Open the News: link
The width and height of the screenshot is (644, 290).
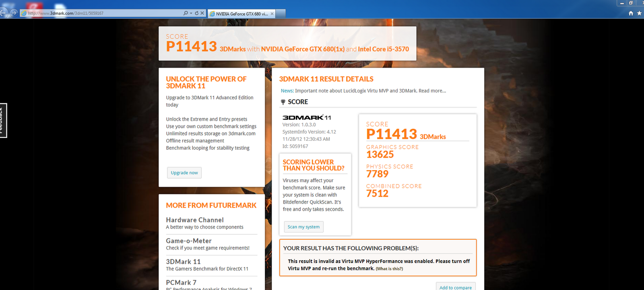click(287, 91)
